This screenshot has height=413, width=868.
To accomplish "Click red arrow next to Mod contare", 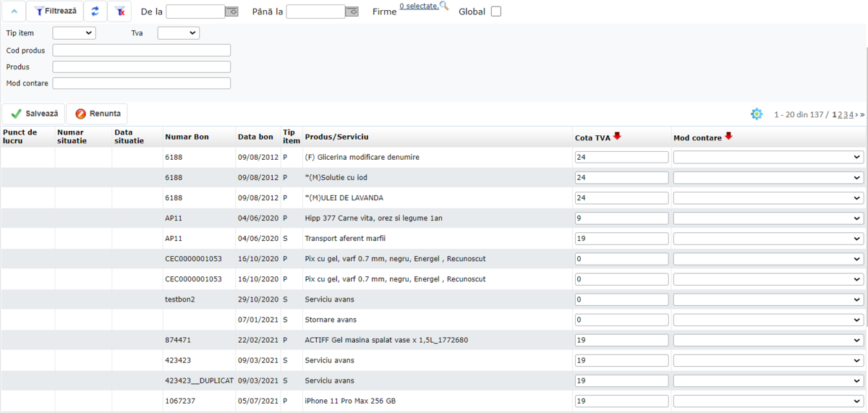I will click(728, 136).
